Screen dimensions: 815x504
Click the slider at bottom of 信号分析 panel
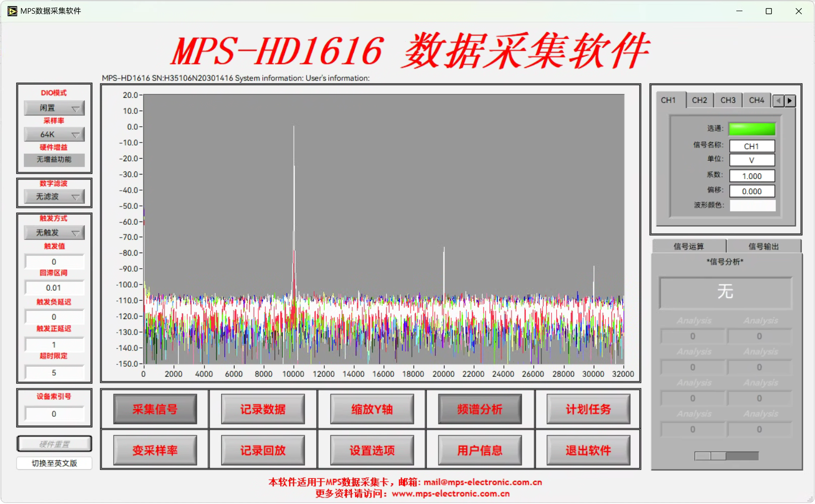(x=726, y=456)
